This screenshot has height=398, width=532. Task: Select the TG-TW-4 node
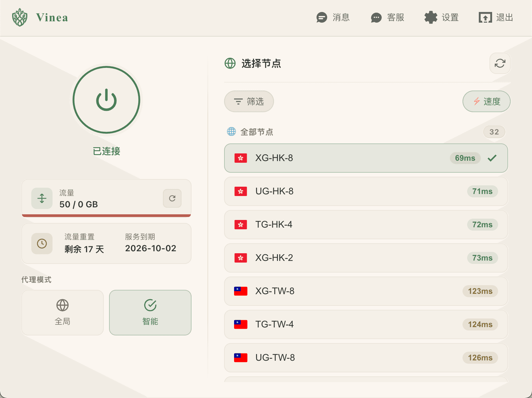click(x=366, y=324)
